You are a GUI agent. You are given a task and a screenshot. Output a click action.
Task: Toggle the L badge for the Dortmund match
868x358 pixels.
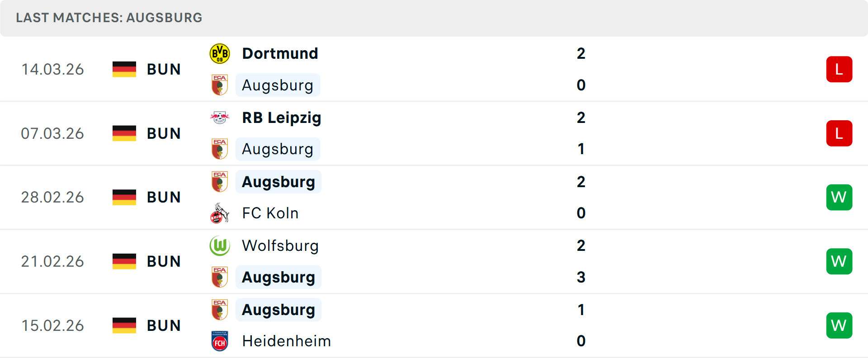(x=839, y=69)
